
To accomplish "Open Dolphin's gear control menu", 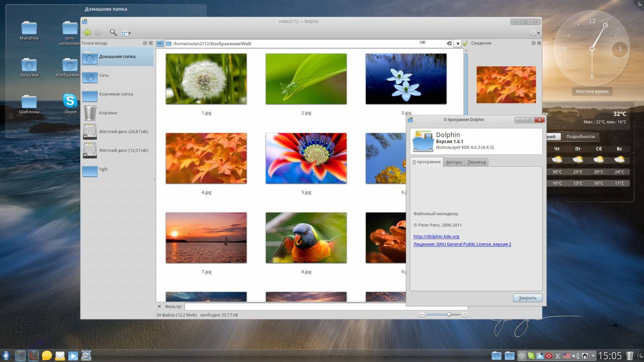I will pyautogui.click(x=535, y=33).
